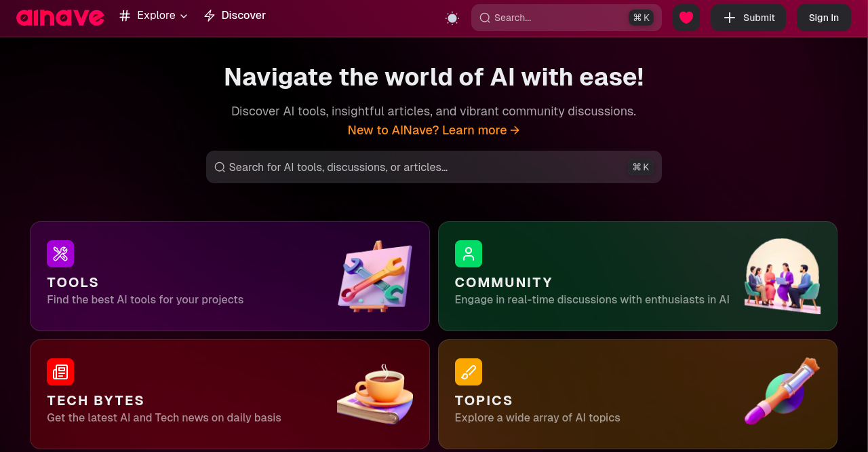868x452 pixels.
Task: Click the people illustration in Community card
Action: pyautogui.click(x=783, y=276)
